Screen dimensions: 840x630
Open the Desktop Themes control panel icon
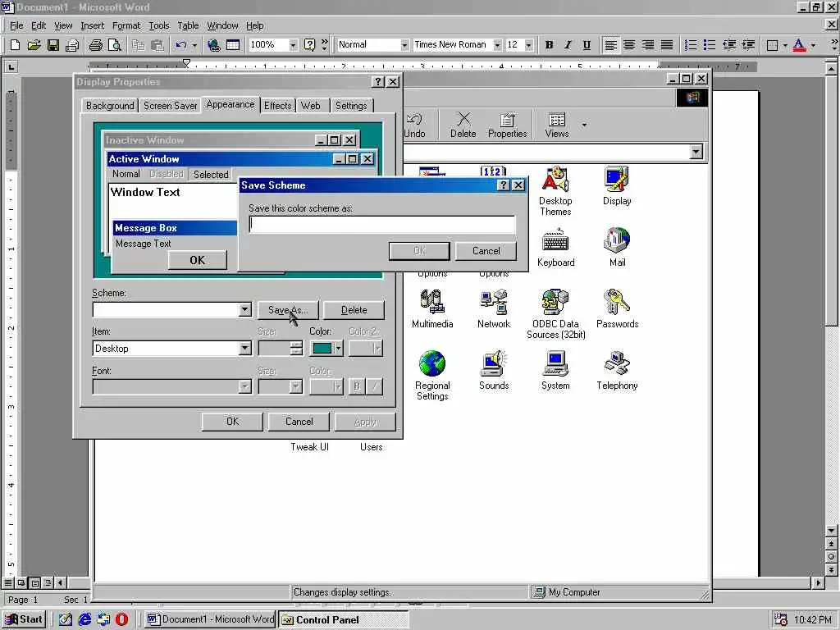555,190
